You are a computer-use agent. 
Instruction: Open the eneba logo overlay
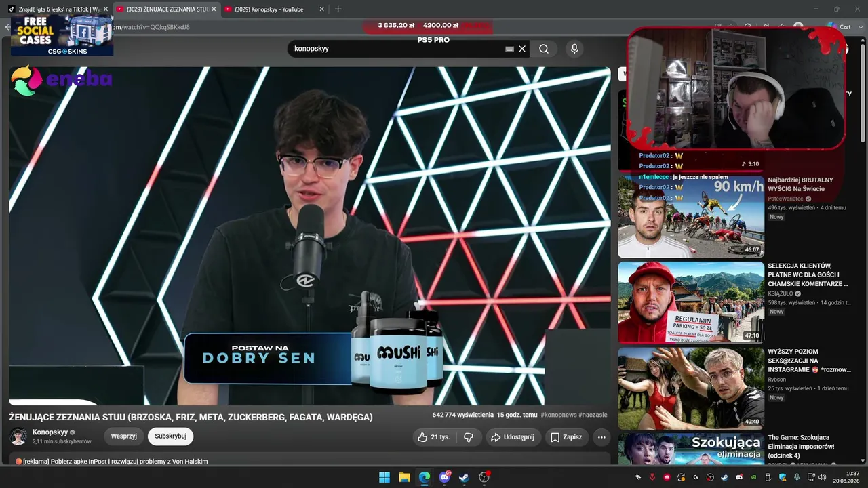point(61,80)
